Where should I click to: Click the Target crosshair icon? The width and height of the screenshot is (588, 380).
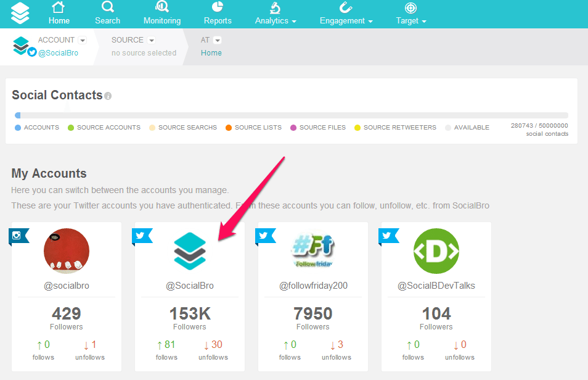(410, 8)
